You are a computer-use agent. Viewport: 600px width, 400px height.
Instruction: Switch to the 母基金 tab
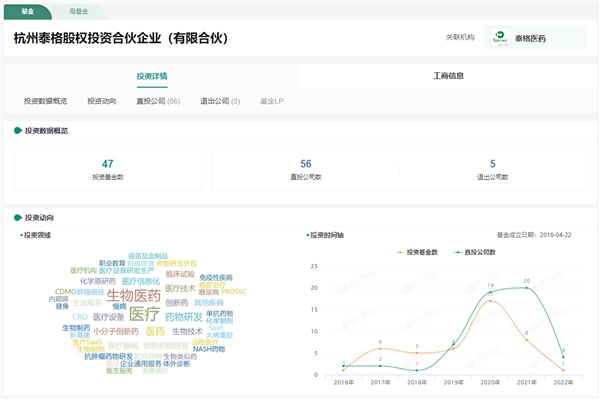(79, 11)
